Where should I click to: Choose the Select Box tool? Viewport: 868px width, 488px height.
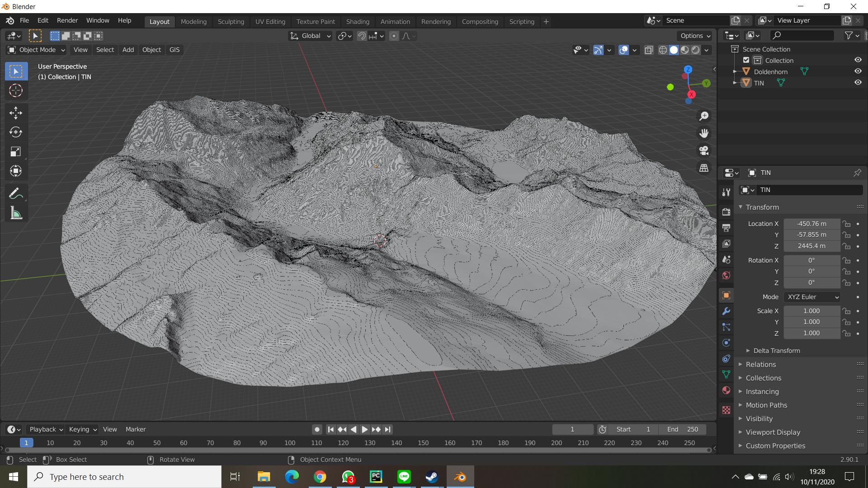[16, 71]
